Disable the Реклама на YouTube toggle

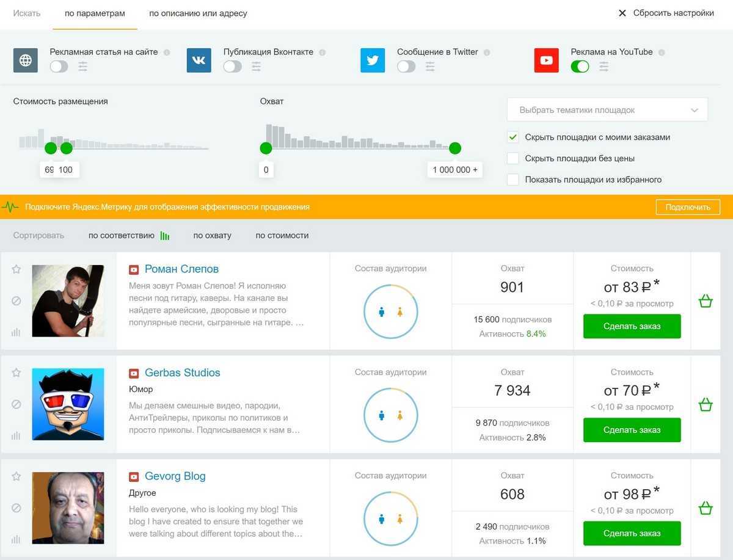(580, 67)
